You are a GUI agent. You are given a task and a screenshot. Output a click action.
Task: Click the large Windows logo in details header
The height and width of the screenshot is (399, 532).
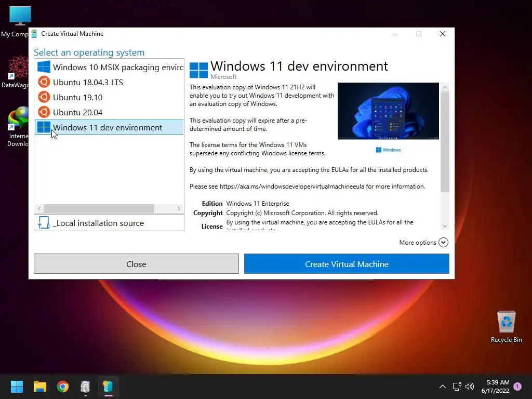coord(198,70)
